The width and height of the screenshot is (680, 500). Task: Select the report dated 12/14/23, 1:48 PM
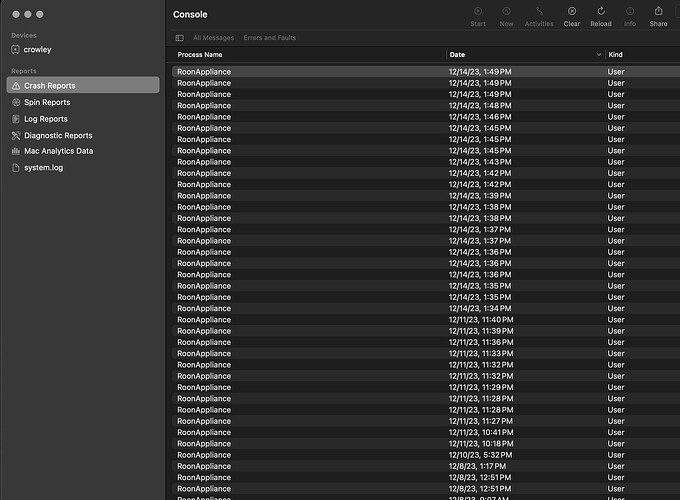pos(426,106)
